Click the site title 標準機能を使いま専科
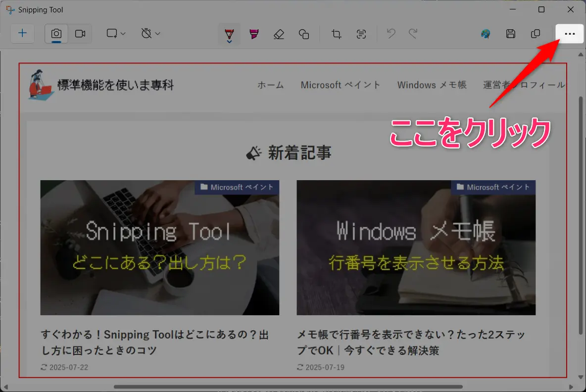 pyautogui.click(x=115, y=85)
